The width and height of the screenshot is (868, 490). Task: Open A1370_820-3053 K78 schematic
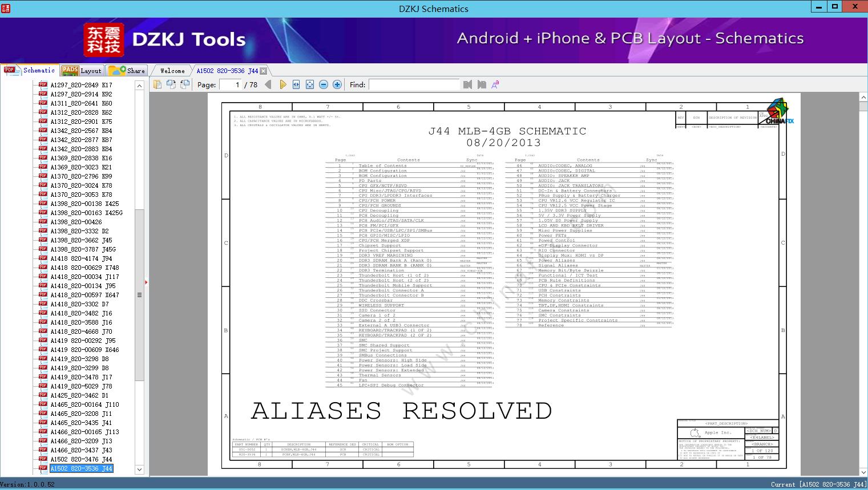tap(81, 195)
